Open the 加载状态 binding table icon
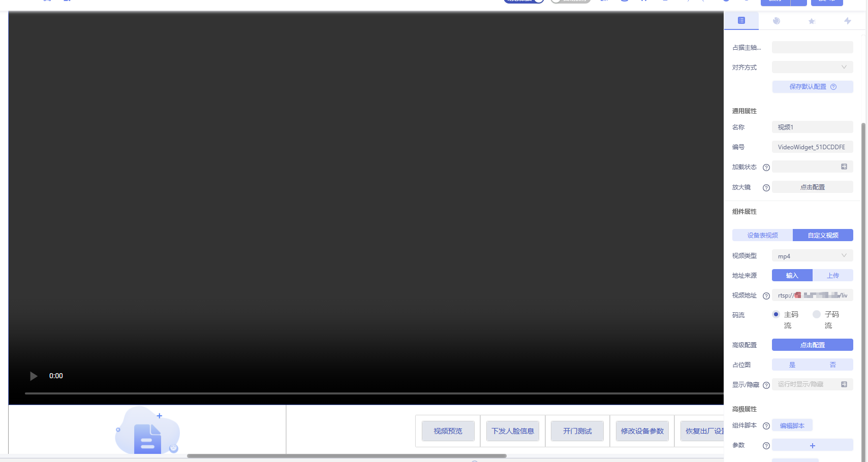 [844, 167]
